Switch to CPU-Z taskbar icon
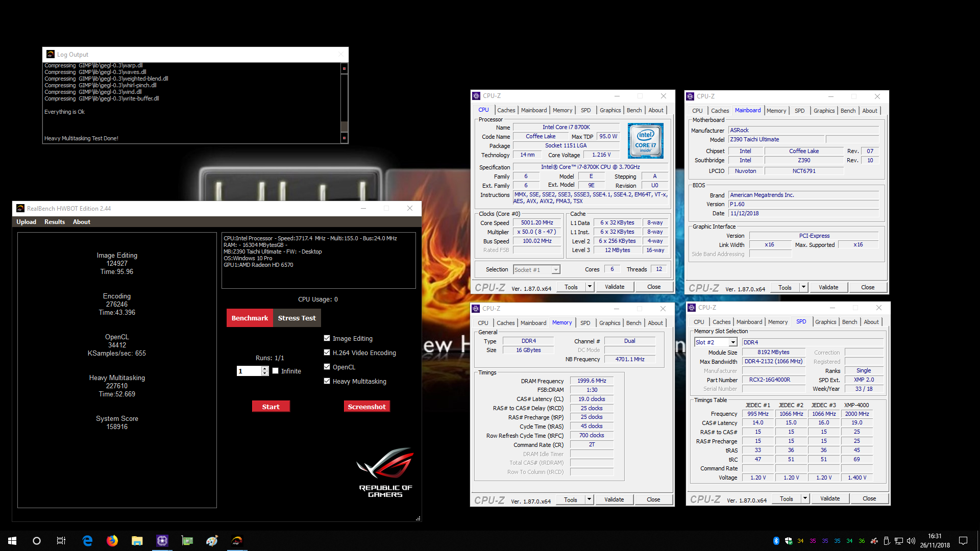The height and width of the screenshot is (551, 980). (162, 541)
